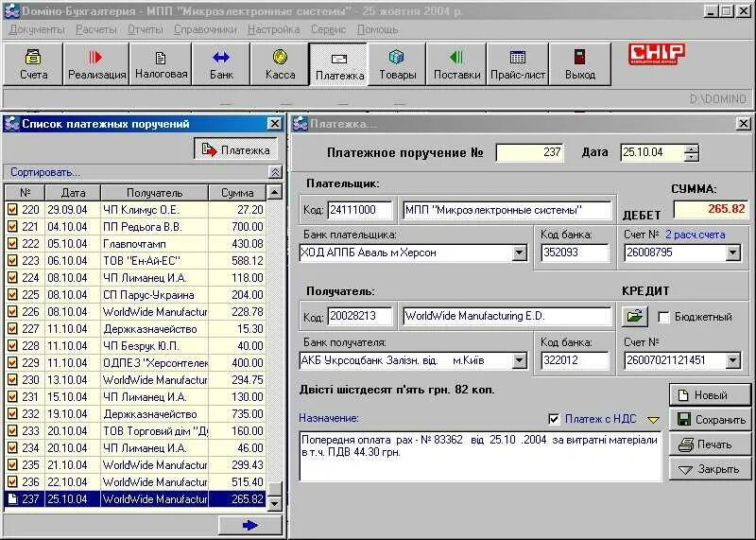The image size is (756, 540).
Task: Open the Касса toolbar section
Action: click(x=280, y=64)
